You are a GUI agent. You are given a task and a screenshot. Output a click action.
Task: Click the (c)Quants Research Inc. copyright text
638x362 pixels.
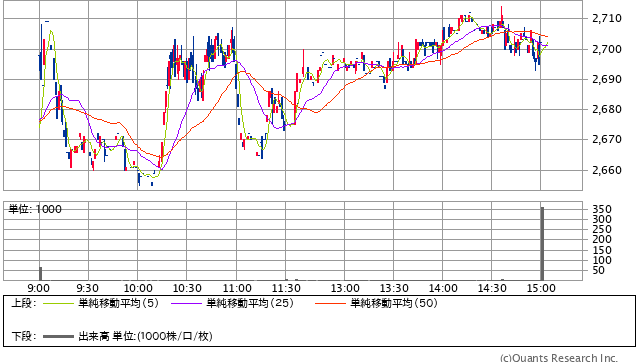559,358
